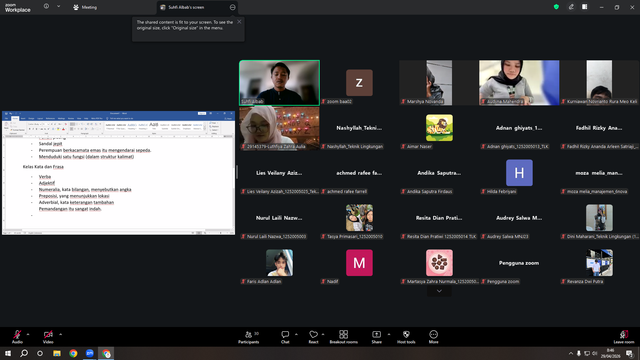Click system tray microphone icon
Screen dimensions: 640x360
pyautogui.click(x=579, y=353)
